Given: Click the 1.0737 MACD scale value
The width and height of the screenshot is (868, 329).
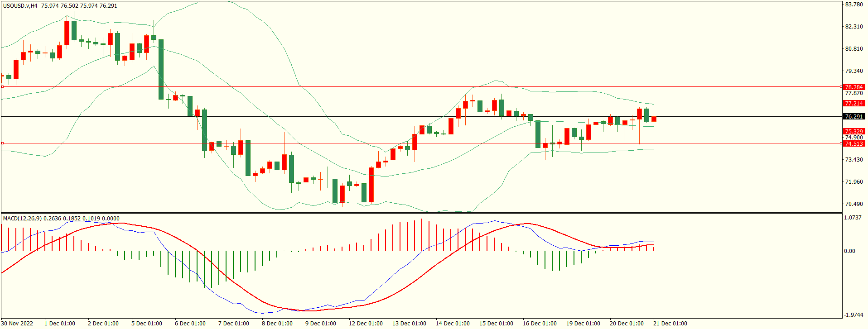Looking at the screenshot, I should (x=853, y=218).
